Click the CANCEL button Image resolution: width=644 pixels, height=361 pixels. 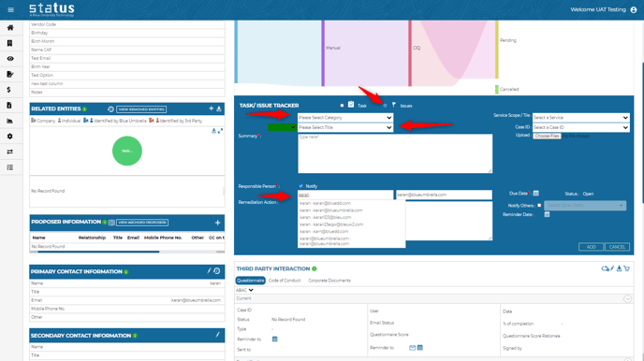click(x=617, y=247)
